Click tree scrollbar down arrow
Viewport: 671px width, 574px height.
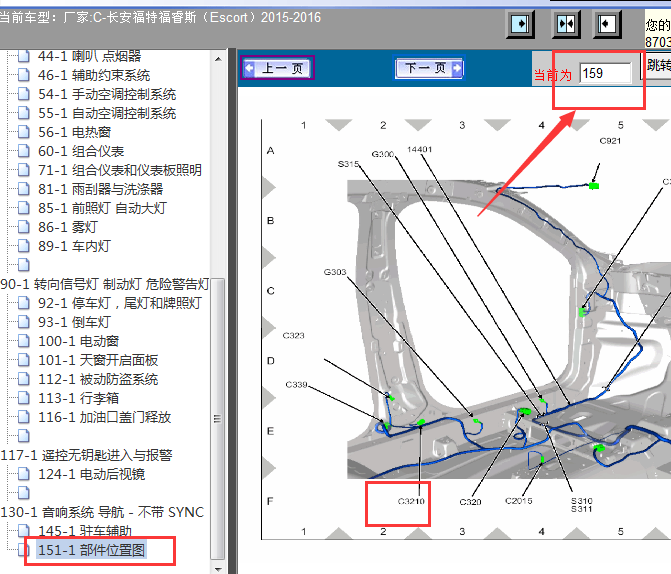tap(218, 569)
